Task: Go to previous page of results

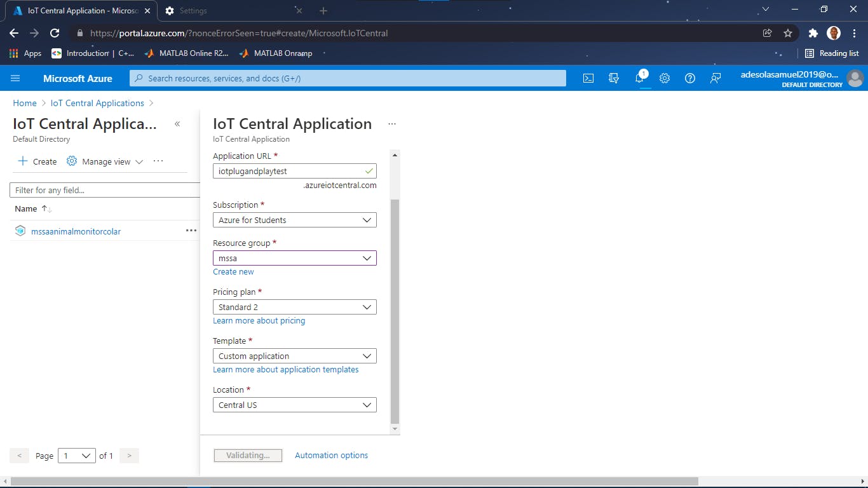Action: (20, 456)
